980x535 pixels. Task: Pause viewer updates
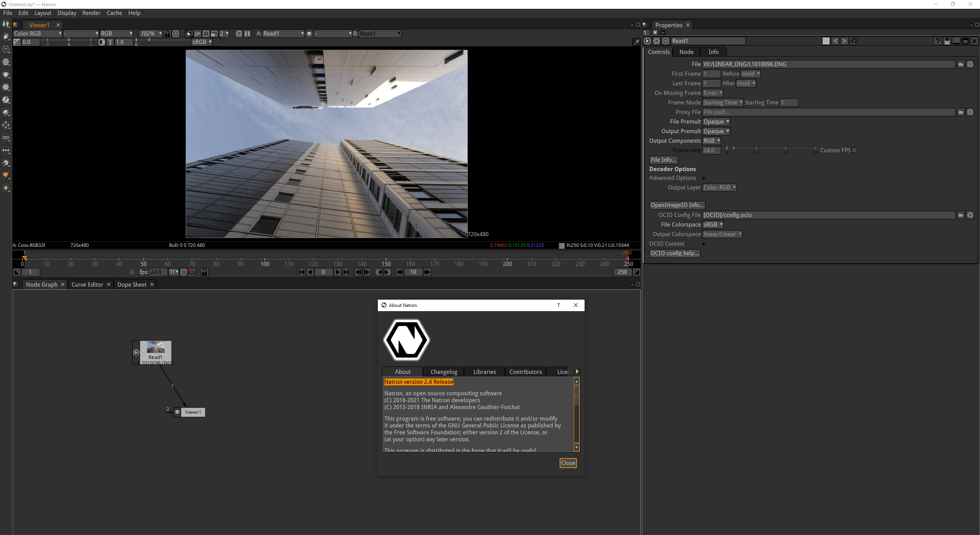(x=247, y=34)
